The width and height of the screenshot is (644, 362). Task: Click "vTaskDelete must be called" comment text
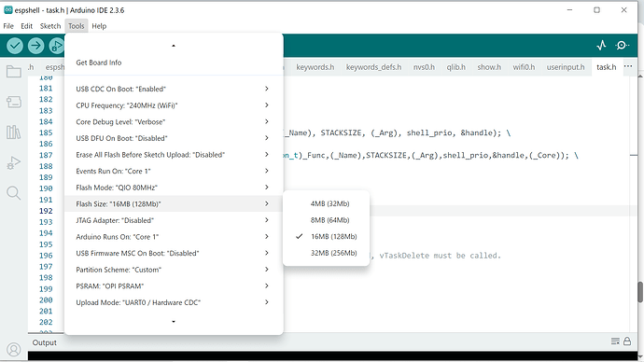[x=440, y=256]
